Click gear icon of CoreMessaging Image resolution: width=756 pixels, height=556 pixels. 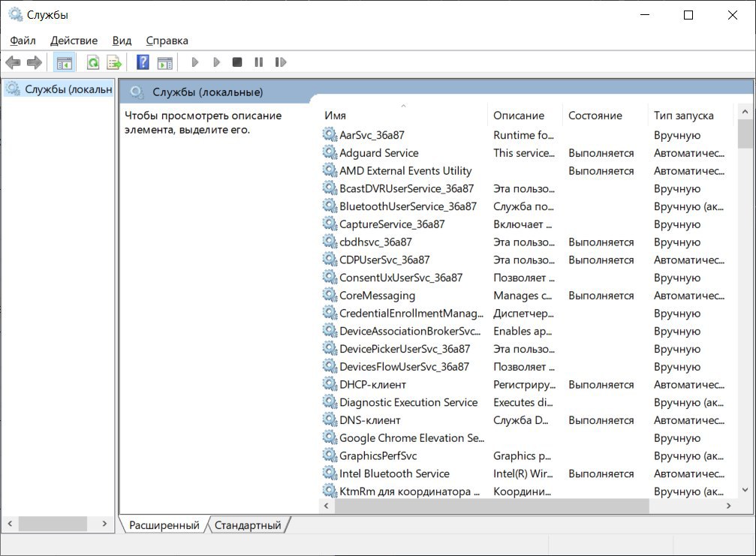[x=330, y=296]
